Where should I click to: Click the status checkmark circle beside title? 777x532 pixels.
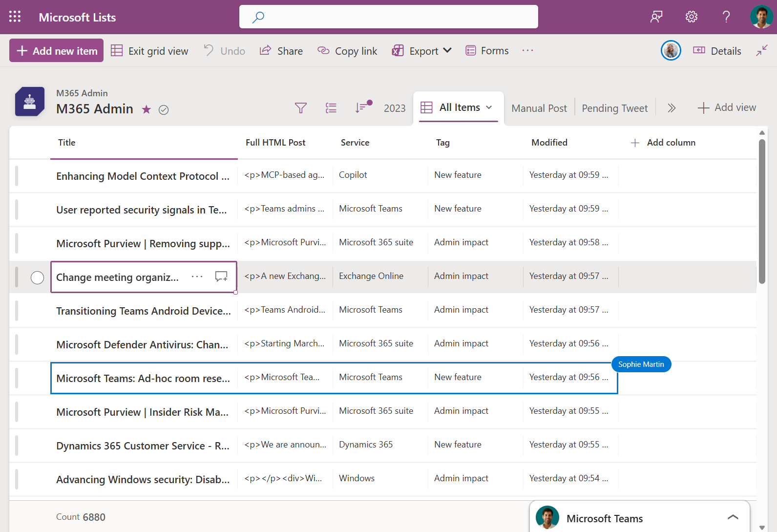pos(164,110)
